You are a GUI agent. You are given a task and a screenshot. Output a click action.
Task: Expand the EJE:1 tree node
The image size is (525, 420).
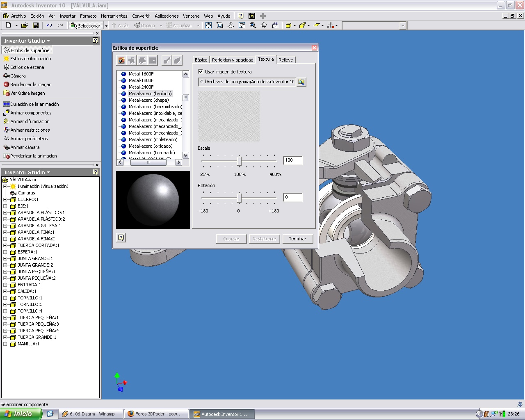click(5, 206)
